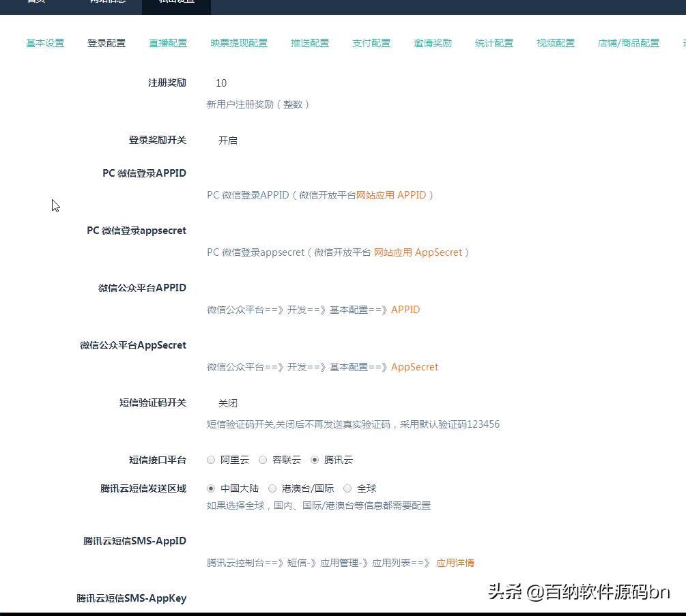Screen dimensions: 686x616
Task: Click the 应用详情 link
Action: coord(455,563)
